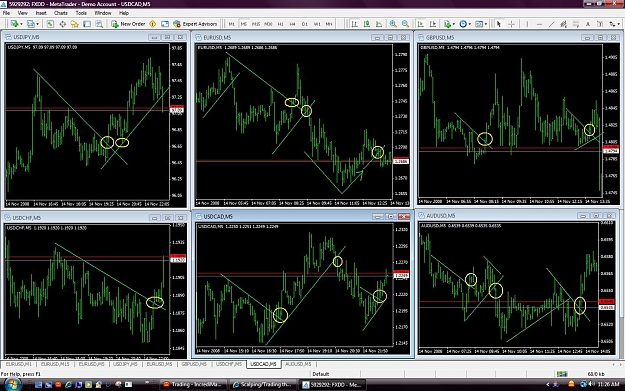The height and width of the screenshot is (391, 625).
Task: Open the Navigator star-folder icon
Action: [x=75, y=24]
